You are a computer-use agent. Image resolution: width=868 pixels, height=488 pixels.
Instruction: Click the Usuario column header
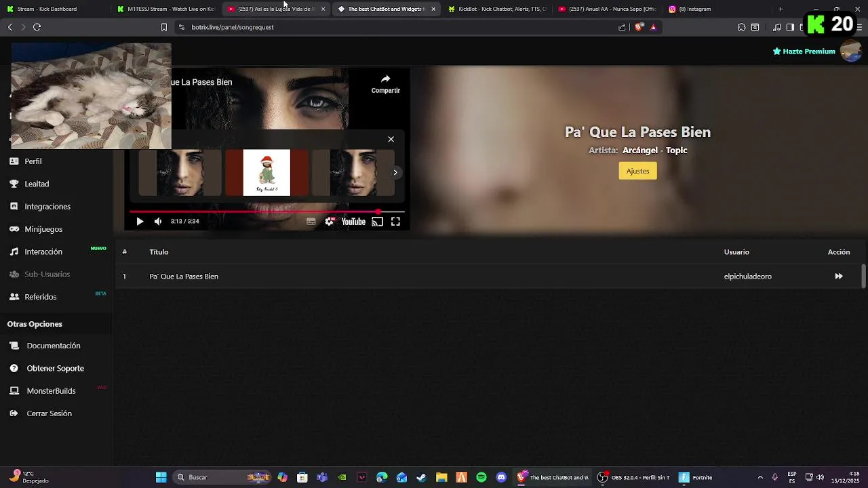(x=736, y=252)
